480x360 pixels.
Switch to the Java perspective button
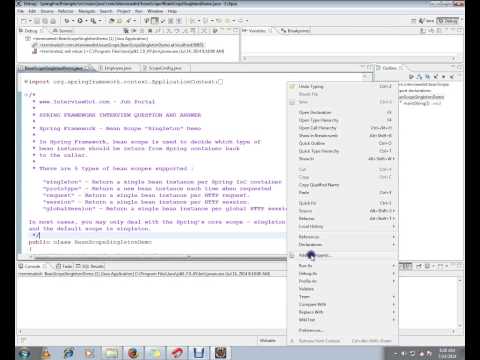pos(426,21)
